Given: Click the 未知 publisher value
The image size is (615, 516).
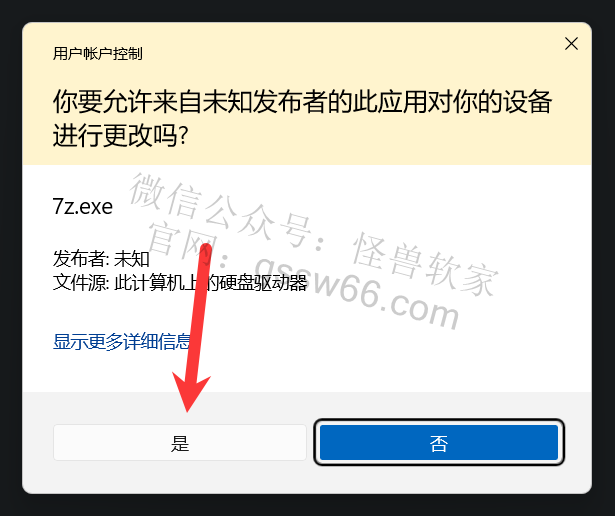Looking at the screenshot, I should tap(132, 259).
